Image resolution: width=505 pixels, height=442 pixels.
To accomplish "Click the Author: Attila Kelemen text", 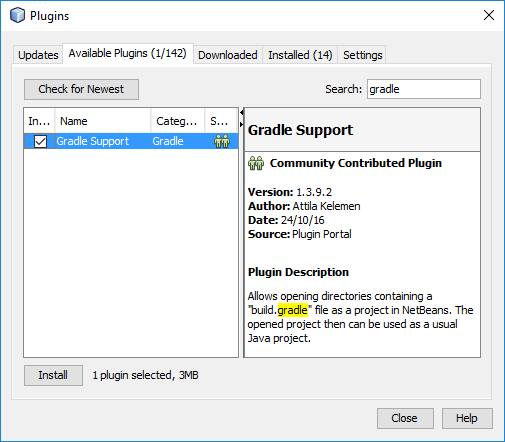I will tap(304, 206).
